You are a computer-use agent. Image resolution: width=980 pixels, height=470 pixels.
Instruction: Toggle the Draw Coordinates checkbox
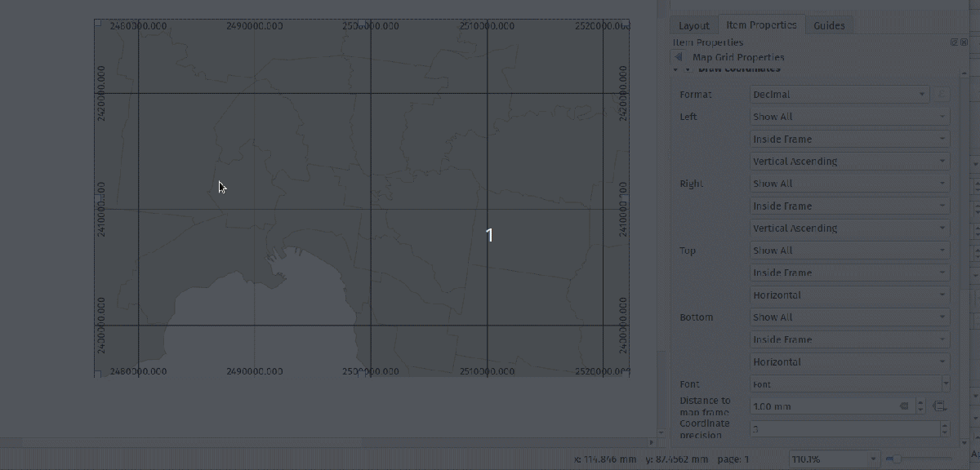[x=688, y=69]
